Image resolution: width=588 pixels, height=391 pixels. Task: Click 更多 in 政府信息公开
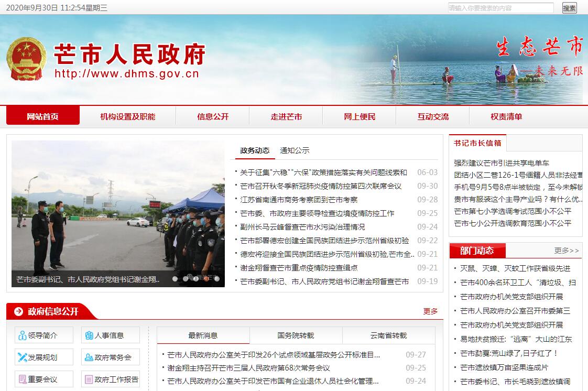pos(430,311)
